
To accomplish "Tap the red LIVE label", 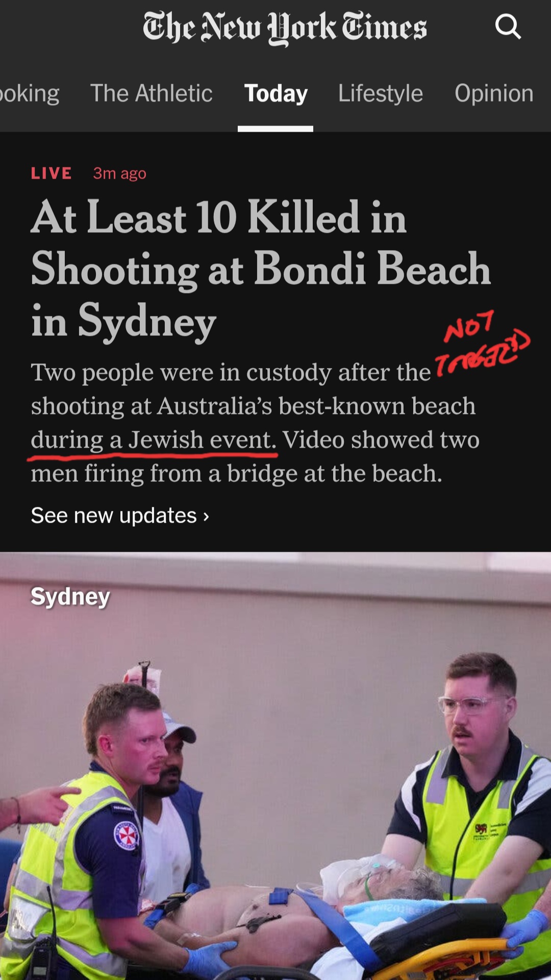I will pyautogui.click(x=51, y=174).
